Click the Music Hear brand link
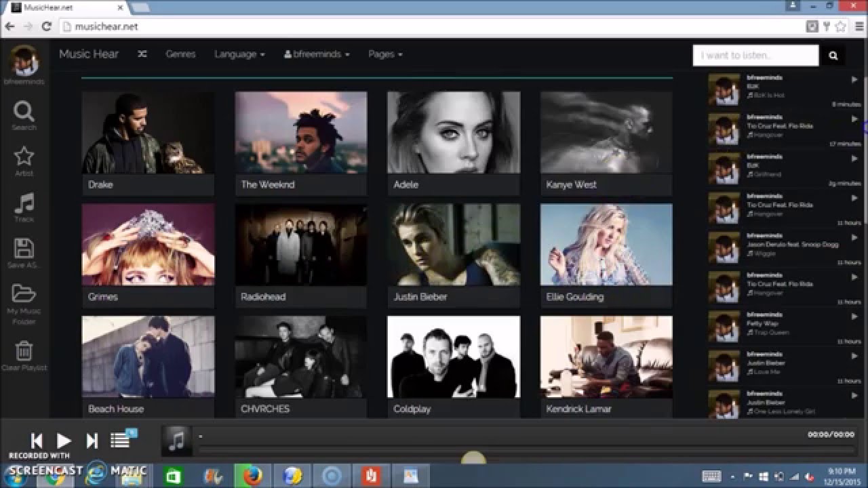Viewport: 868px width, 488px height. (89, 54)
